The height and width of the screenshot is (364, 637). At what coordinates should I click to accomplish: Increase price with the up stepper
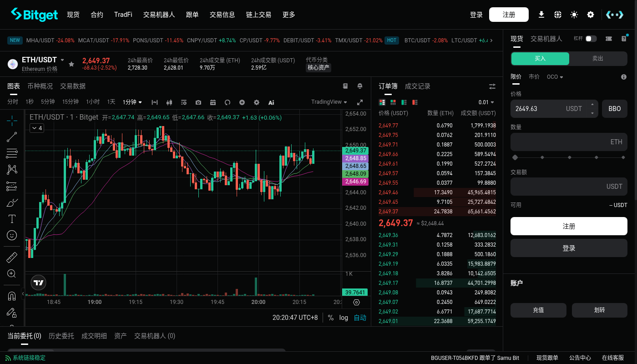(592, 105)
